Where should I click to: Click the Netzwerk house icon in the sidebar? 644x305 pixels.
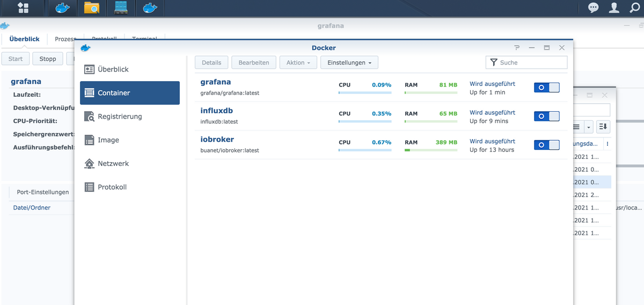[x=90, y=163]
